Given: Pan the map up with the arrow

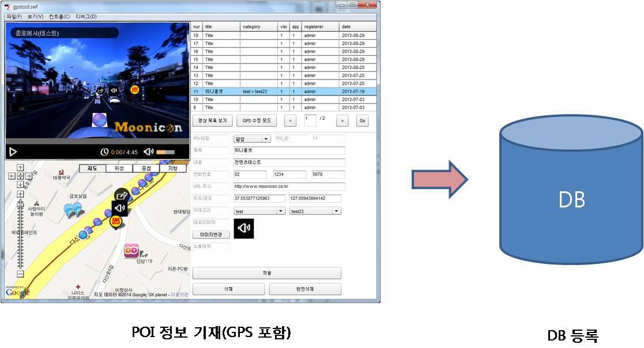Looking at the screenshot, I should click(x=20, y=169).
